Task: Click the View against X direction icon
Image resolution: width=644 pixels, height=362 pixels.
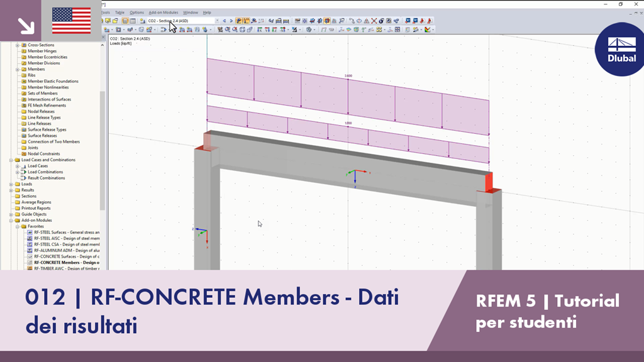Action: pyautogui.click(x=282, y=30)
